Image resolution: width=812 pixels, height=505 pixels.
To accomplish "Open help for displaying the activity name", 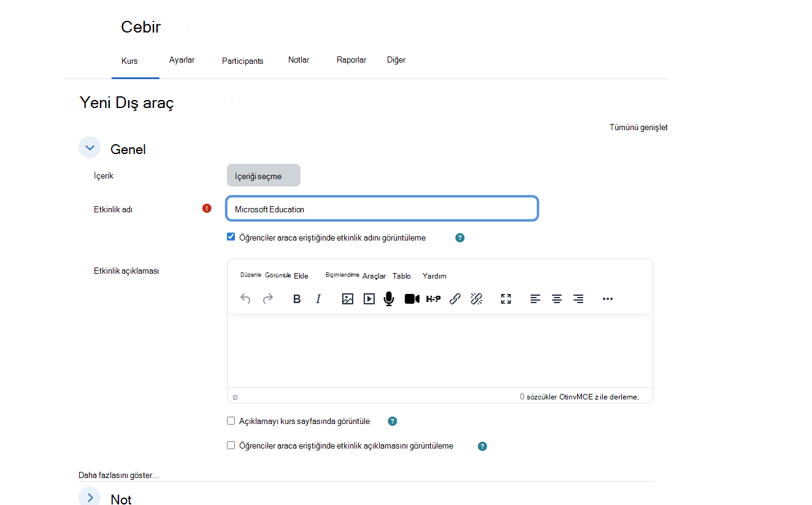I will pyautogui.click(x=460, y=237).
